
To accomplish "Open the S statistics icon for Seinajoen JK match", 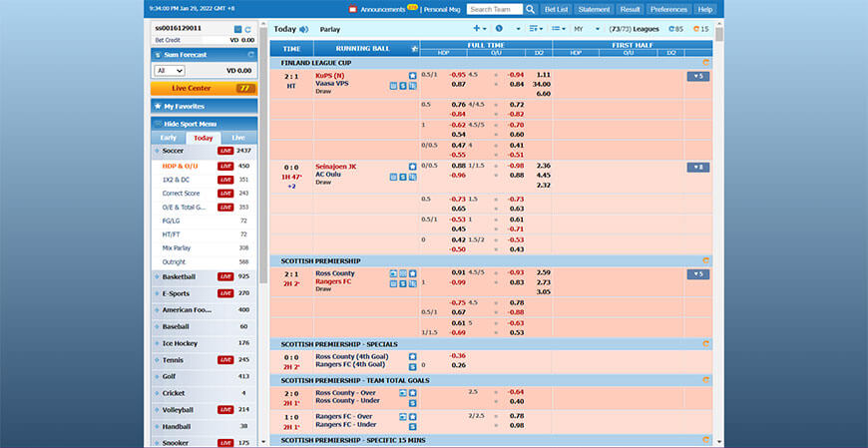I will (403, 177).
